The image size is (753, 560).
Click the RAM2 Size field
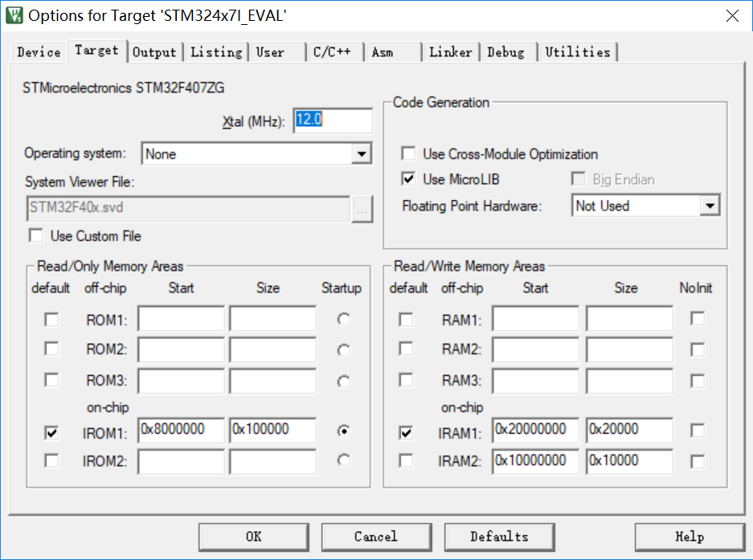coord(629,349)
